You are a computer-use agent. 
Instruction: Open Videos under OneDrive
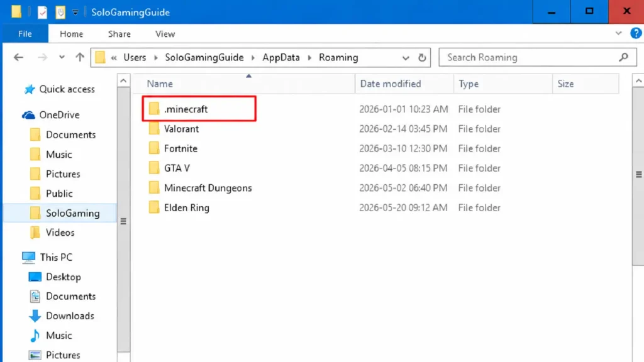tap(60, 233)
